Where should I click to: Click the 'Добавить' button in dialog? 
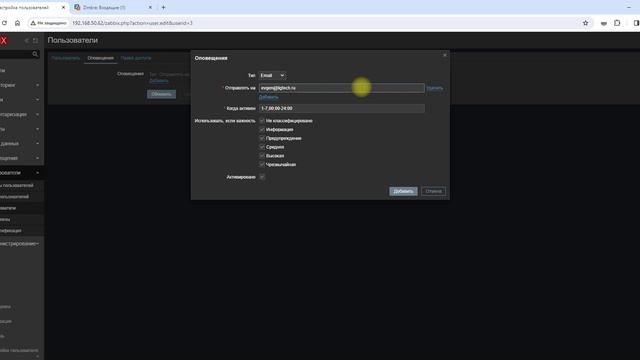point(403,191)
